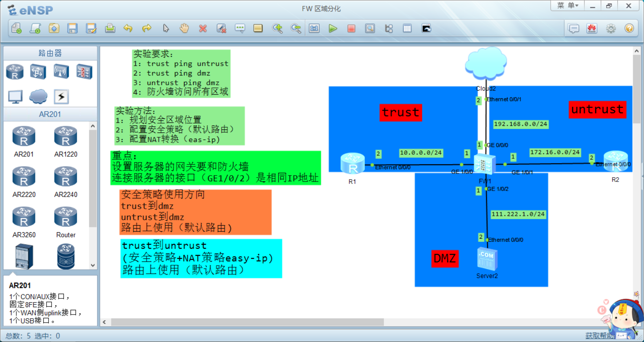Select the switch device category
The image size is (644, 342).
click(x=38, y=72)
